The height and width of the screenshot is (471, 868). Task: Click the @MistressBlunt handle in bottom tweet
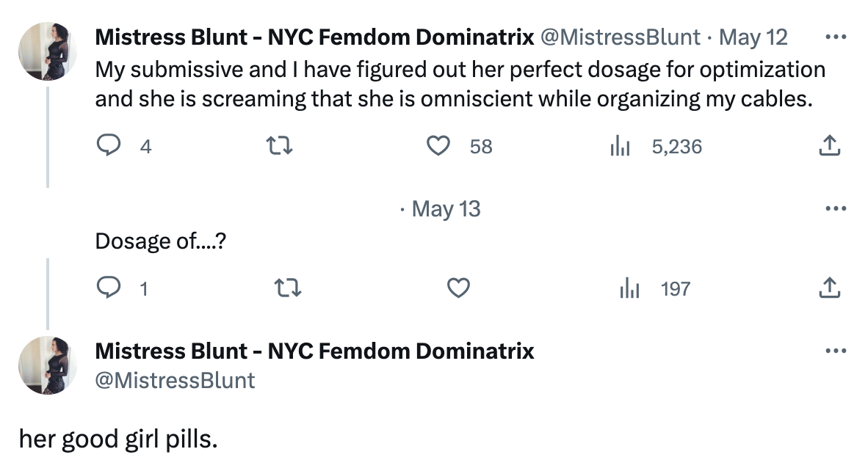[175, 380]
